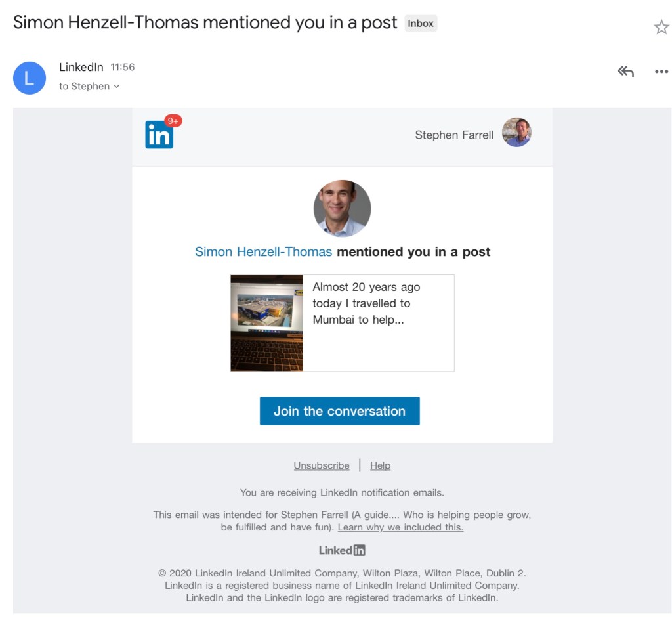
Task: Expand the 'to Stephen' recipient details
Action: (x=90, y=86)
